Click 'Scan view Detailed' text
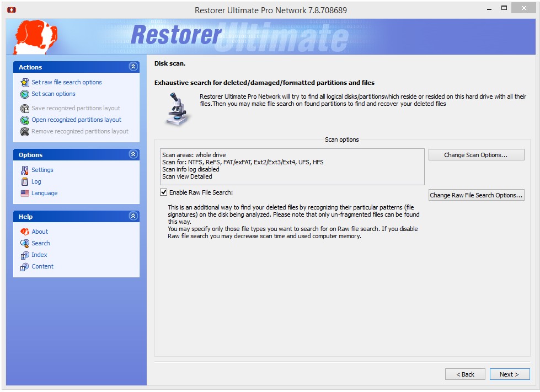Image resolution: width=540 pixels, height=392 pixels. coord(187,176)
